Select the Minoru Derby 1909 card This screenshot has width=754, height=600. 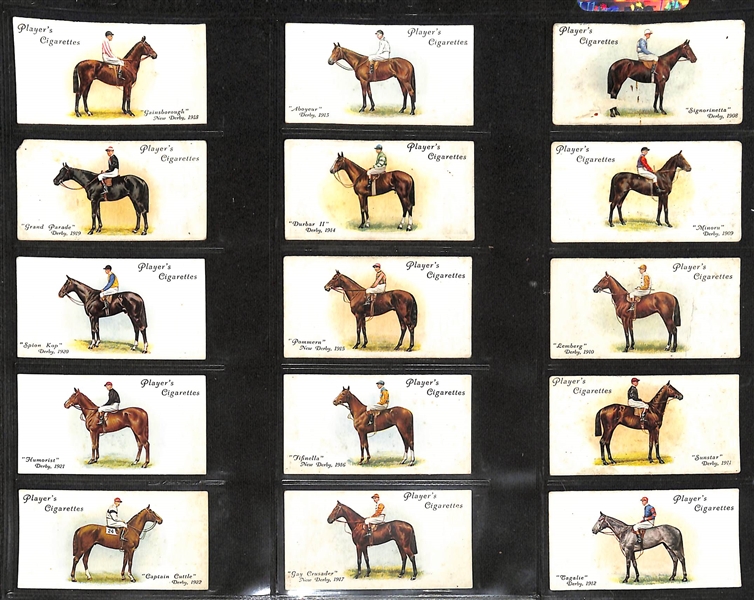click(646, 191)
